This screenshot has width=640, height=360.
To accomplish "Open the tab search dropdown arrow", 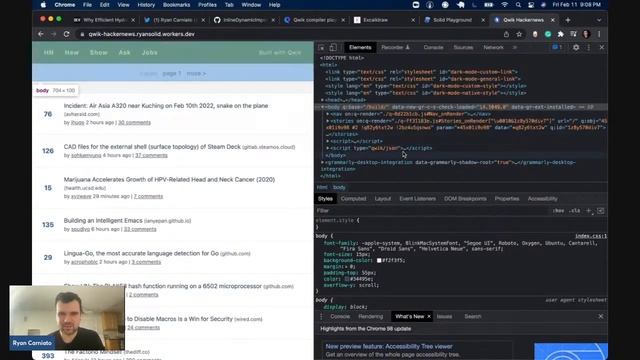I will 599,20.
